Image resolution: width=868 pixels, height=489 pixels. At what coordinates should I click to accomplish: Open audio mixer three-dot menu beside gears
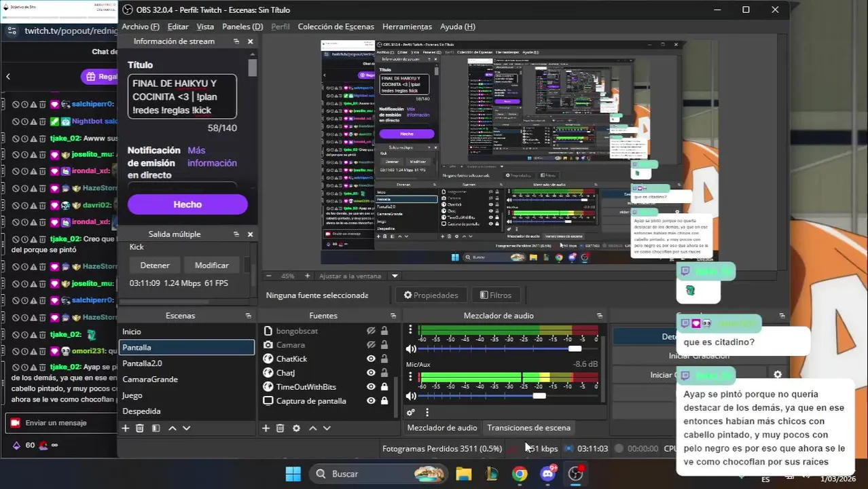pos(427,412)
